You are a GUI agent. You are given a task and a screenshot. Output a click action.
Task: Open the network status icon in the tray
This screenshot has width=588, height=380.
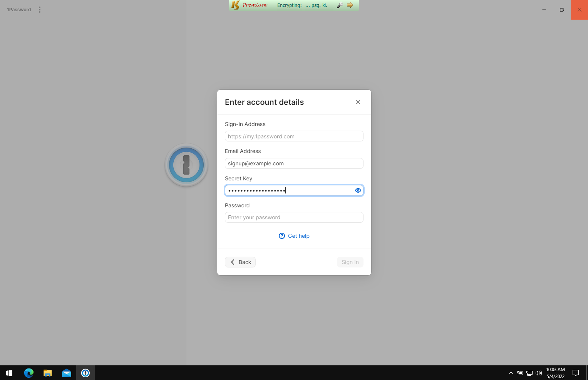point(529,373)
